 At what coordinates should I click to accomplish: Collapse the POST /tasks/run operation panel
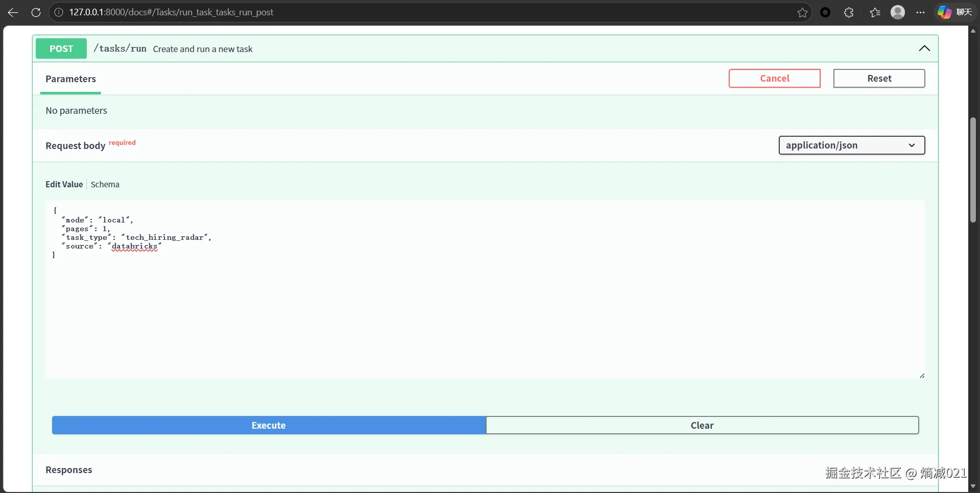pos(924,48)
